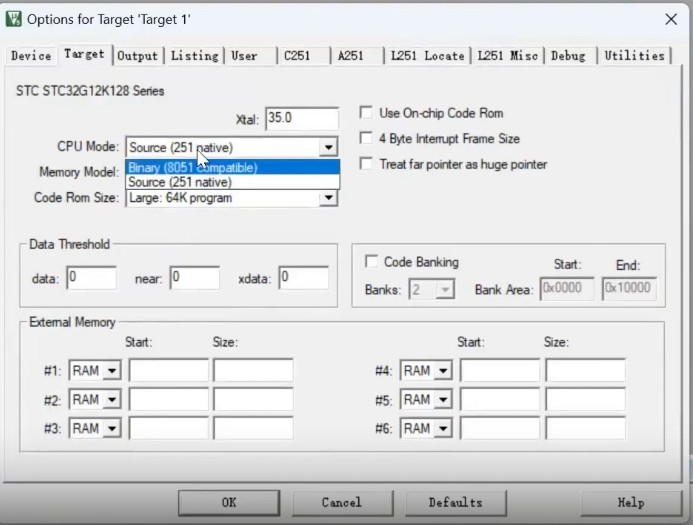The width and height of the screenshot is (693, 525).
Task: Click the xdata threshold input field
Action: (x=303, y=278)
